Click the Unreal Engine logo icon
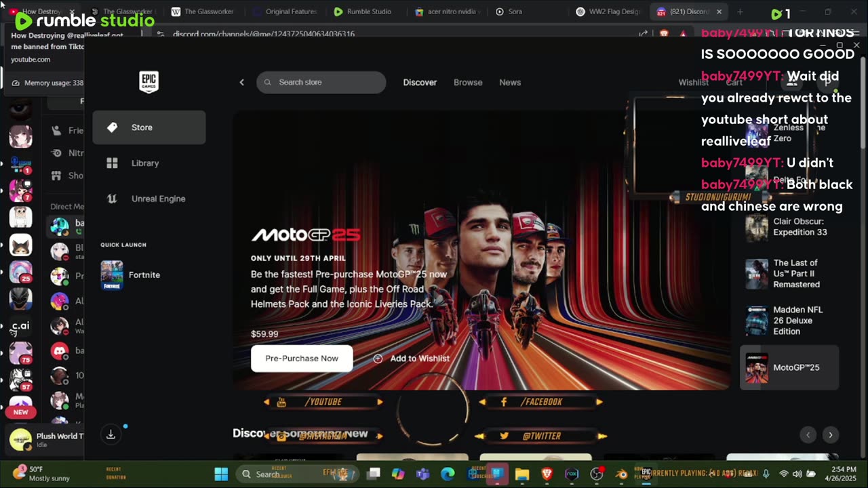Viewport: 868px width, 488px height. (113, 199)
